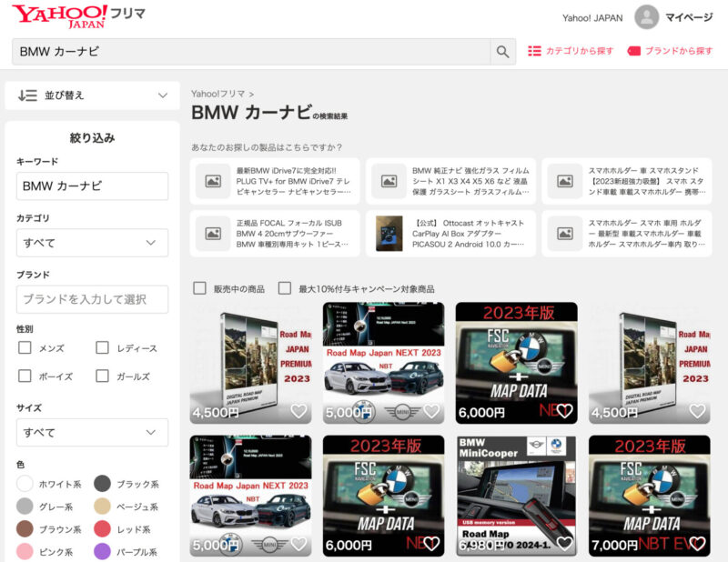Open the BMW 純正ナビ 強化ガラス フィルム suggestion text
Image resolution: width=728 pixels, height=562 pixels.
(470, 181)
